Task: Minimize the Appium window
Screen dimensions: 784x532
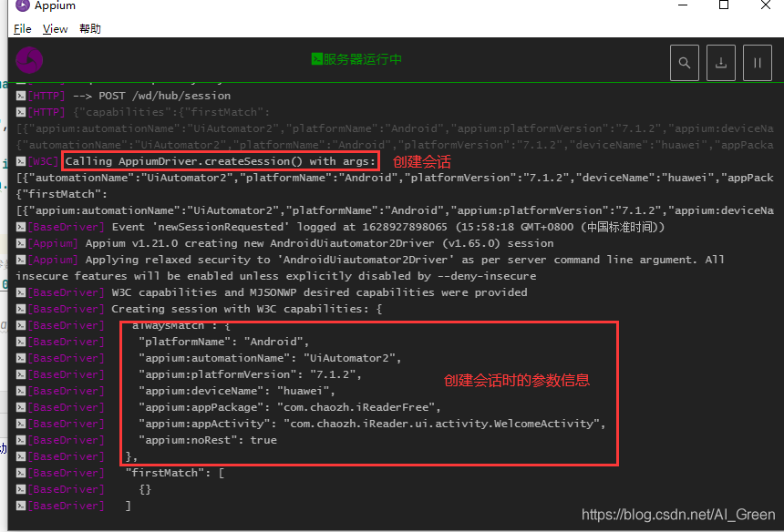Action: 683,5
